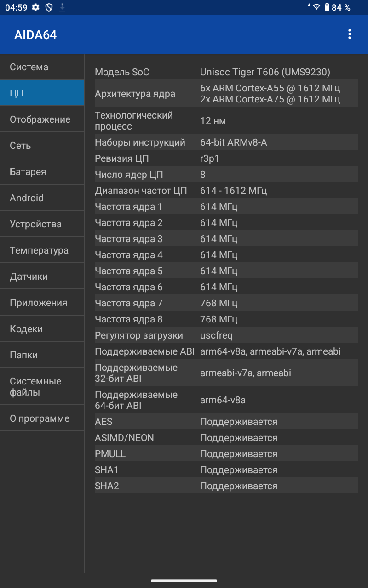Tap the settings gear status icon

point(35,7)
